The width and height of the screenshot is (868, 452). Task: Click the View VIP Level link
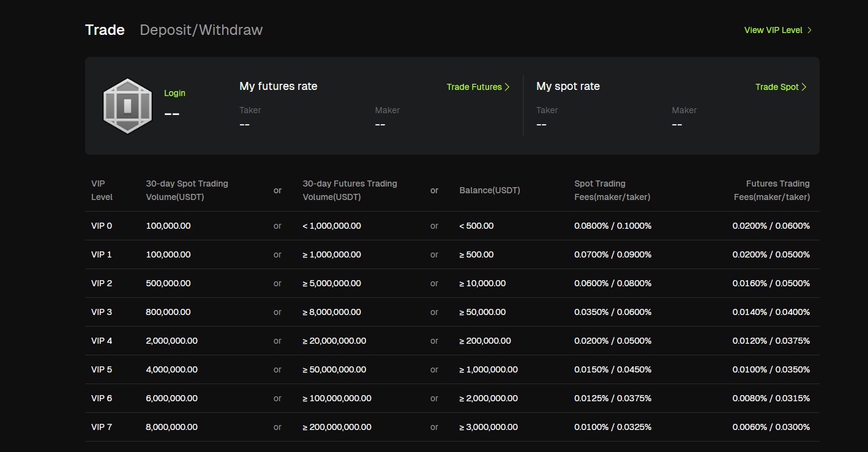tap(773, 30)
